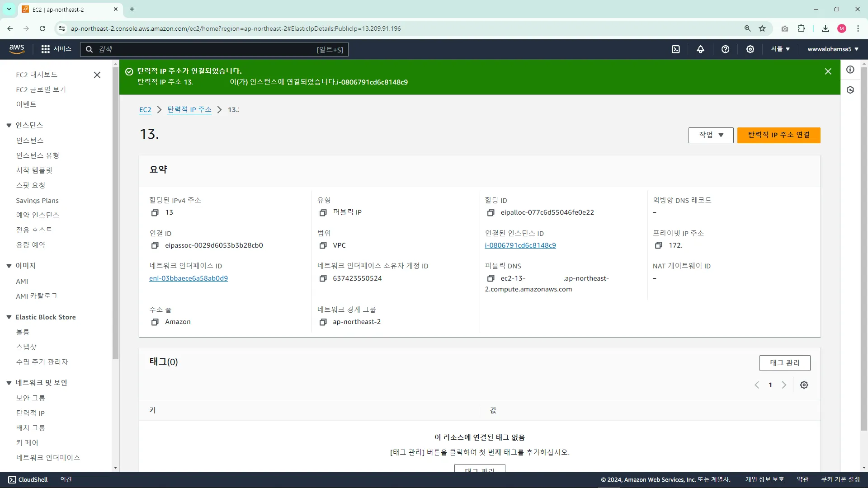Open network interface link eni-03bbaece6a58ab0d9
Screen dimensions: 868x488
click(189, 278)
